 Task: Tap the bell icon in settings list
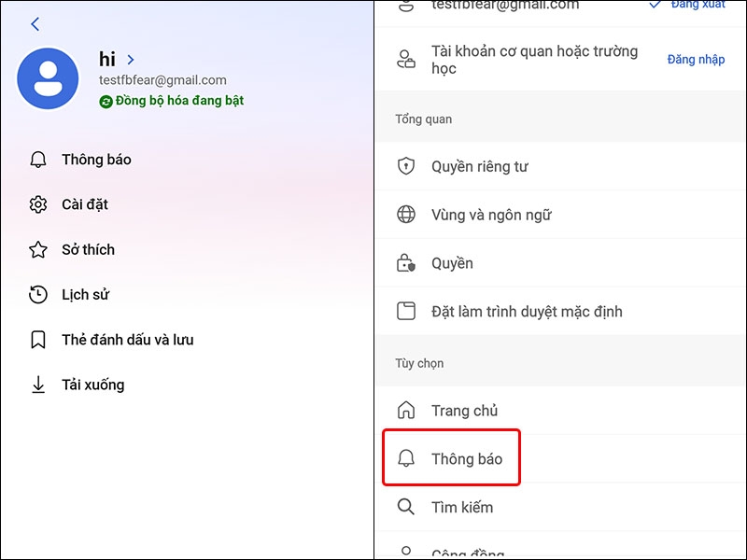406,458
